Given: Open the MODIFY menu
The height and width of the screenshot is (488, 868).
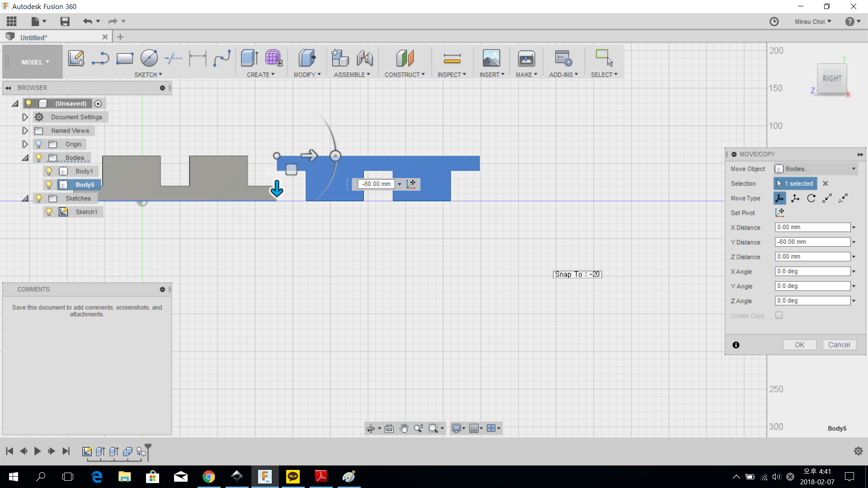Looking at the screenshot, I should click(x=307, y=75).
